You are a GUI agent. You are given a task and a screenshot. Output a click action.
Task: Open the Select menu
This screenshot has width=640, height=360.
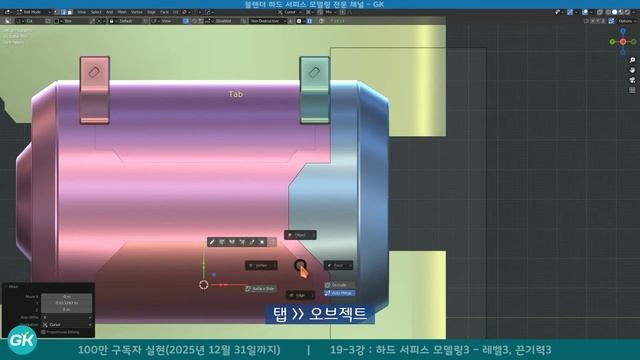coord(96,12)
